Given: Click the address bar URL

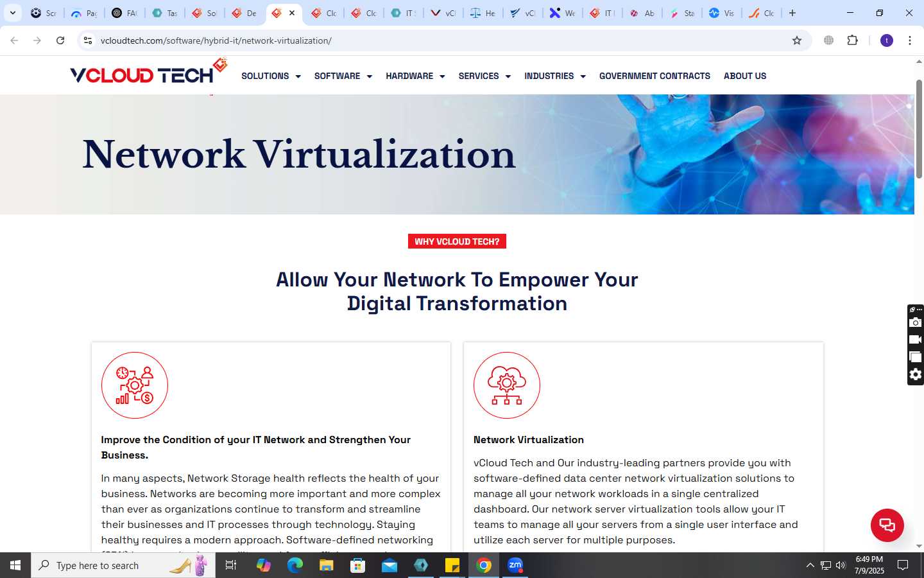Looking at the screenshot, I should click(x=216, y=40).
